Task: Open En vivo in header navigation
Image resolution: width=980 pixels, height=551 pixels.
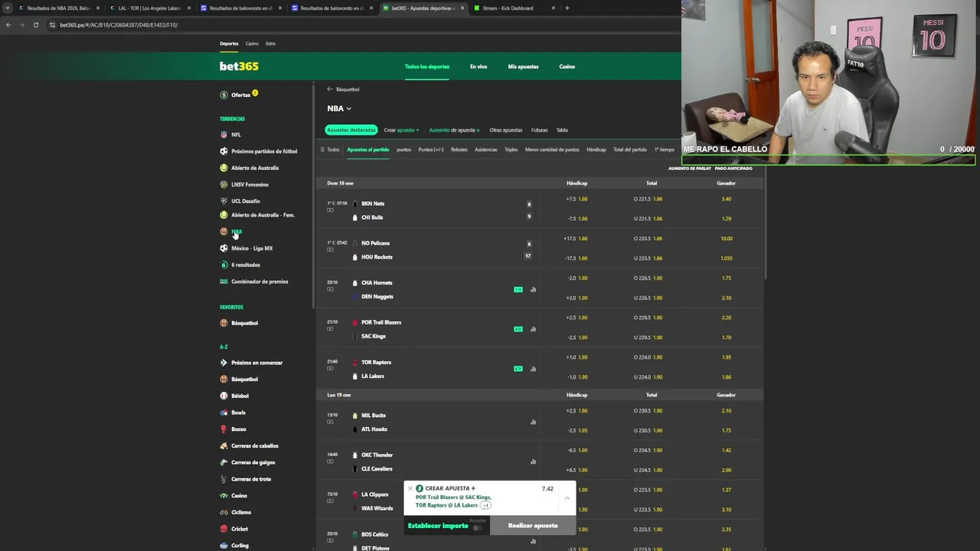Action: click(479, 67)
